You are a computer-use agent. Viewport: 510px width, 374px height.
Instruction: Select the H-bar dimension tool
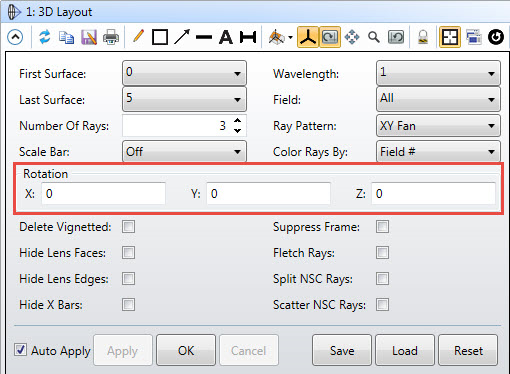pos(248,37)
